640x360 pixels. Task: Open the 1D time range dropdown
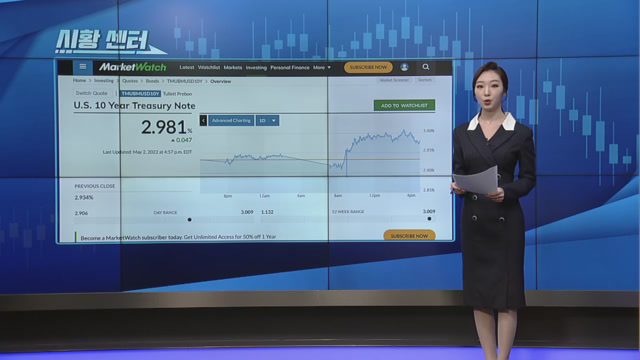pyautogui.click(x=267, y=120)
